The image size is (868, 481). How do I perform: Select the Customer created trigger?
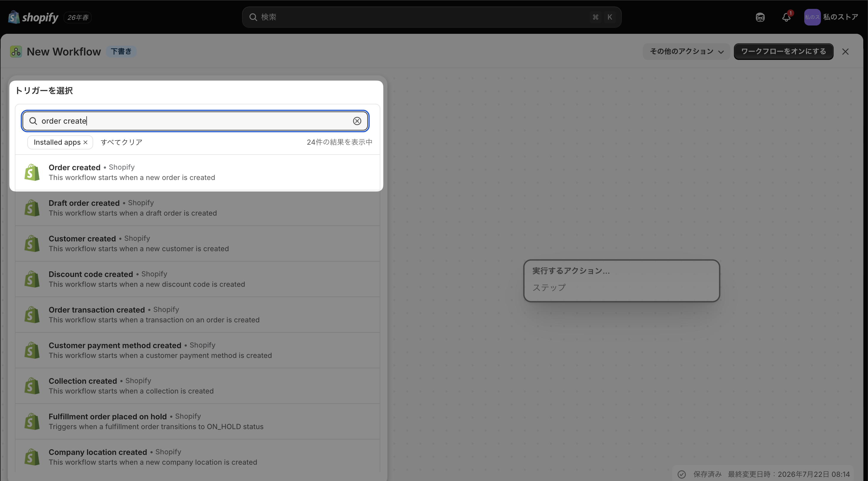[x=198, y=243]
